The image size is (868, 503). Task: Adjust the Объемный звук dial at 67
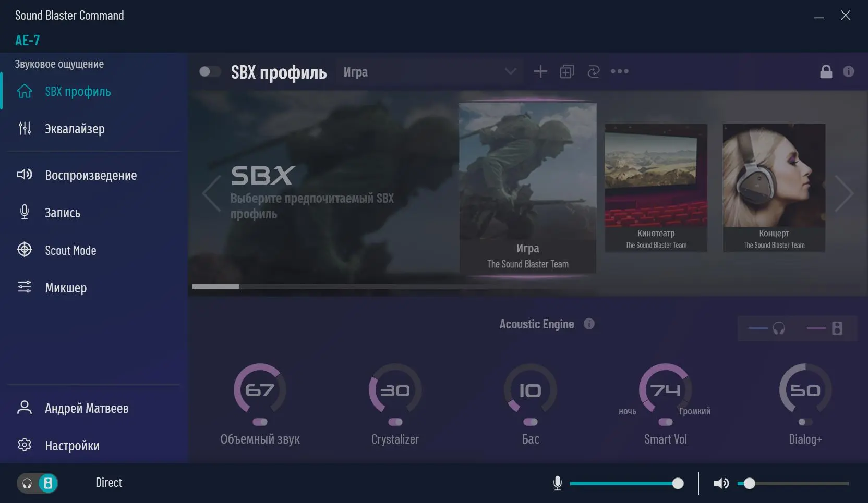pyautogui.click(x=260, y=389)
